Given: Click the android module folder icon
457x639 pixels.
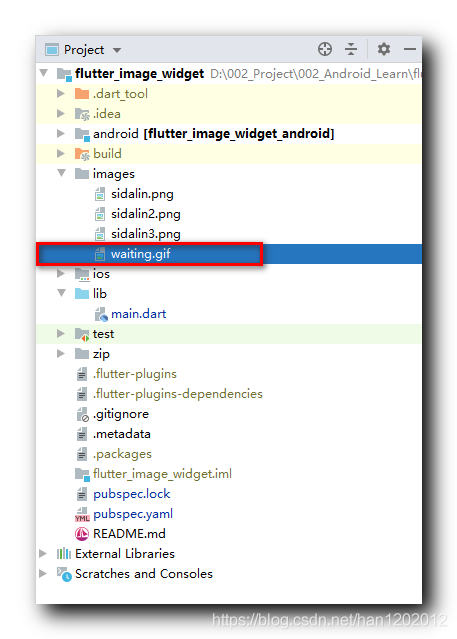Looking at the screenshot, I should (x=82, y=134).
